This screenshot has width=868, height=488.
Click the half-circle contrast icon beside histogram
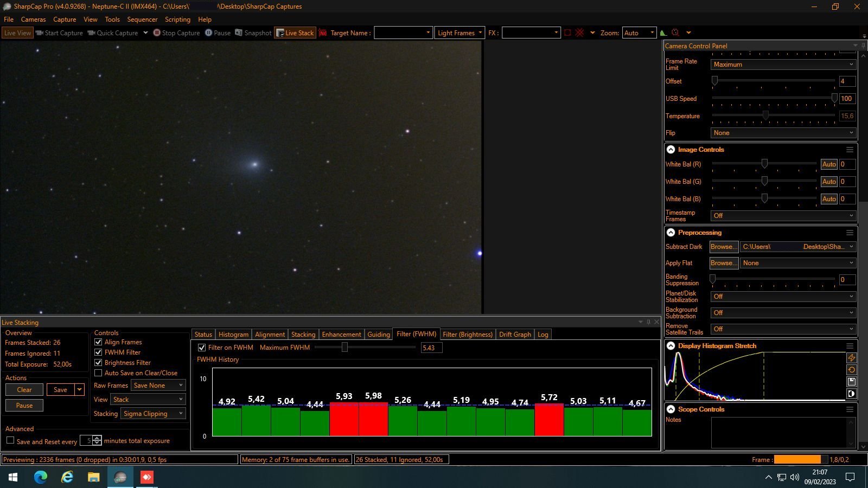pyautogui.click(x=851, y=394)
